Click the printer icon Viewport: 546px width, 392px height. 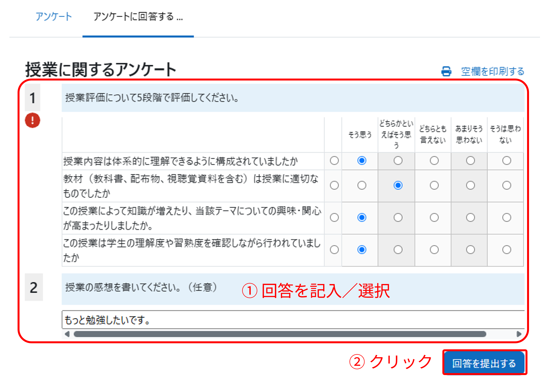pyautogui.click(x=446, y=71)
